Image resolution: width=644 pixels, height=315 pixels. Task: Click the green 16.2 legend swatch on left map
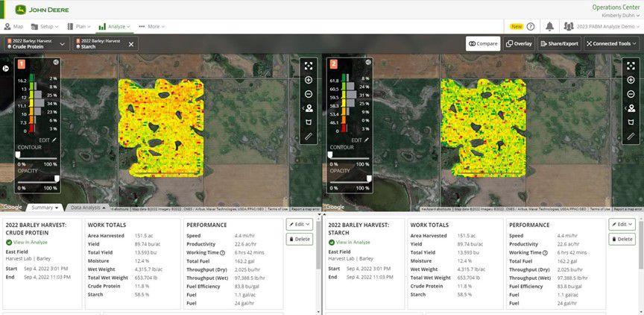coord(31,78)
